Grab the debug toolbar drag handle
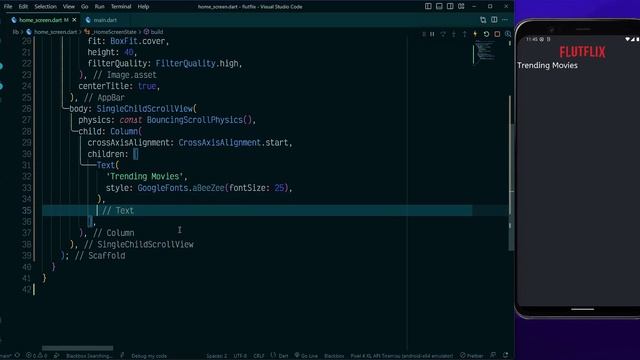The height and width of the screenshot is (360, 640). (x=424, y=34)
